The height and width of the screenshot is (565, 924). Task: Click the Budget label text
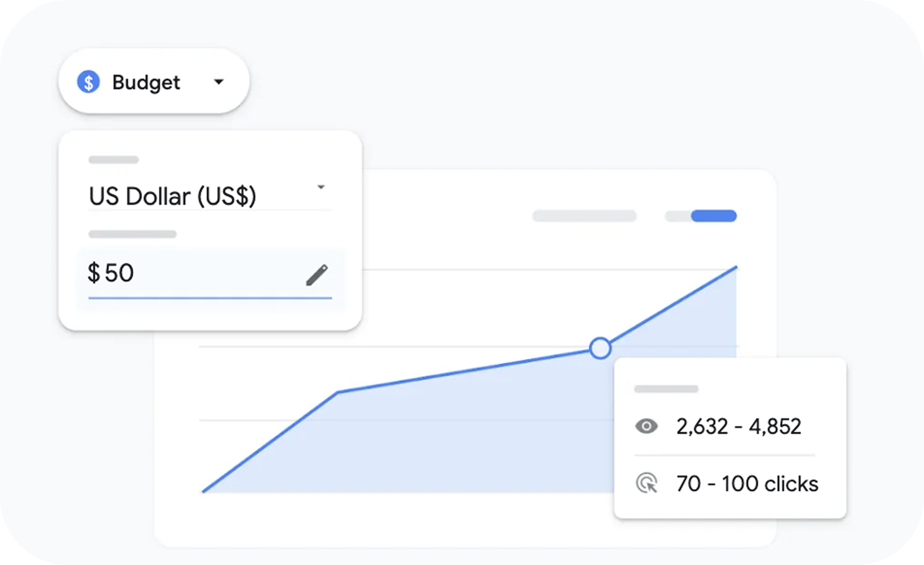[146, 83]
